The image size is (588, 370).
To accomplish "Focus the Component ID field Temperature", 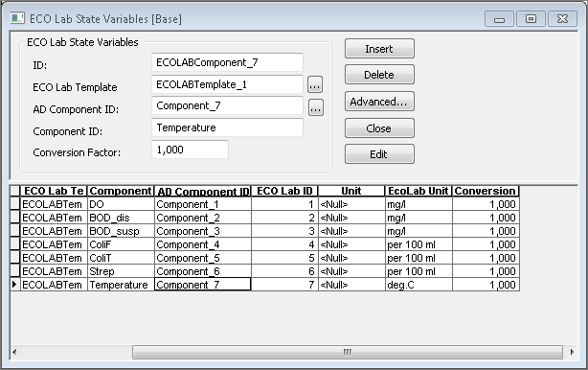I will click(x=227, y=127).
